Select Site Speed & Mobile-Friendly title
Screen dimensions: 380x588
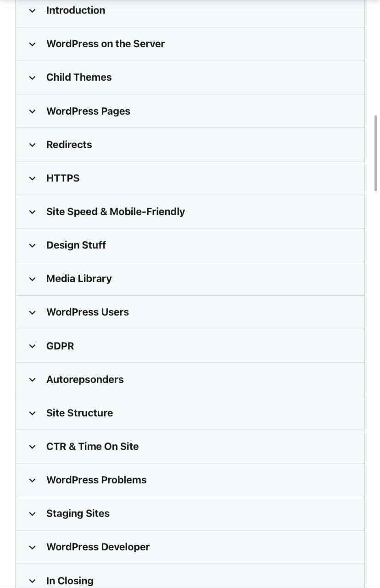pos(116,211)
